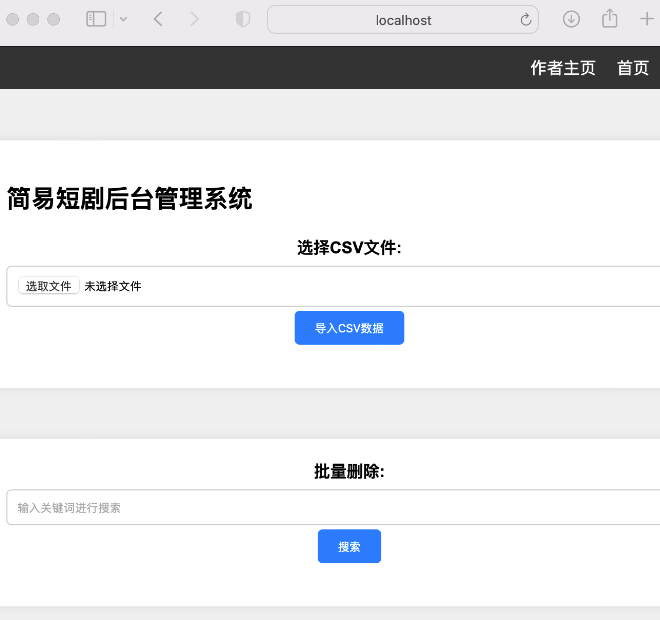Viewport: 660px width, 620px height.
Task: Open the privacy report shield icon
Action: [x=243, y=19]
